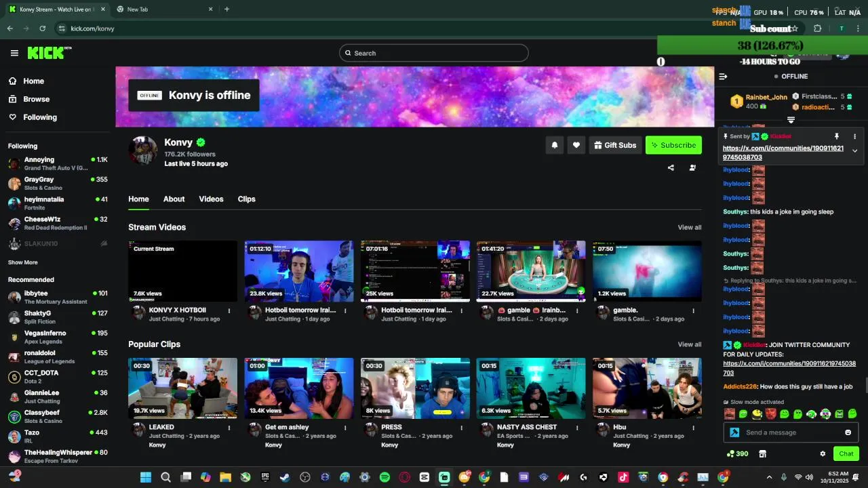The height and width of the screenshot is (488, 868).
Task: Open the chat shop icon
Action: [x=762, y=454]
